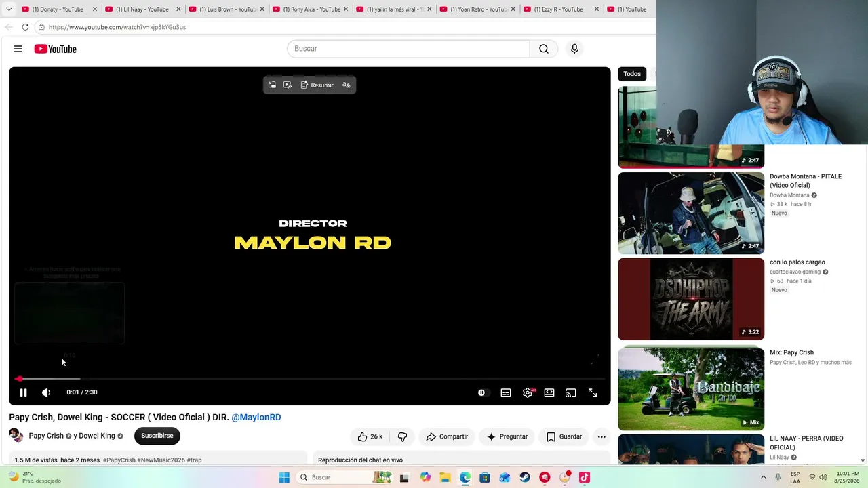868x488 pixels.
Task: Click the #NewMusic2026 hashtag
Action: pyautogui.click(x=161, y=460)
